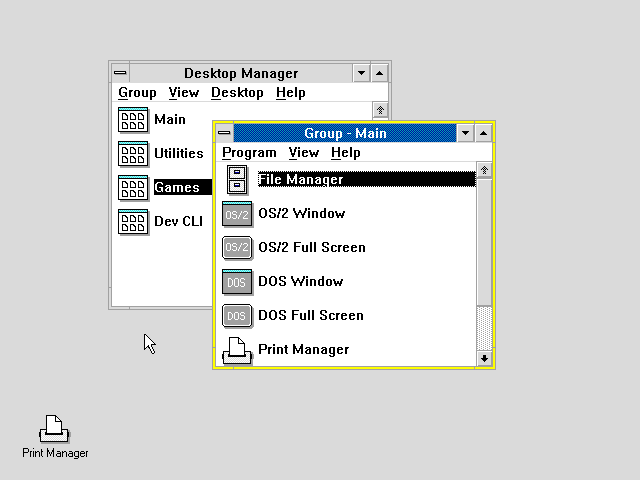The width and height of the screenshot is (640, 480).
Task: Open the Program menu
Action: pos(249,153)
